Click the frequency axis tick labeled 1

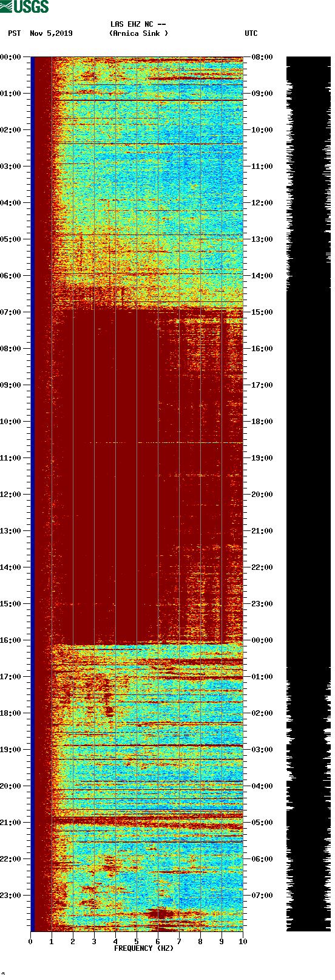pyautogui.click(x=52, y=942)
